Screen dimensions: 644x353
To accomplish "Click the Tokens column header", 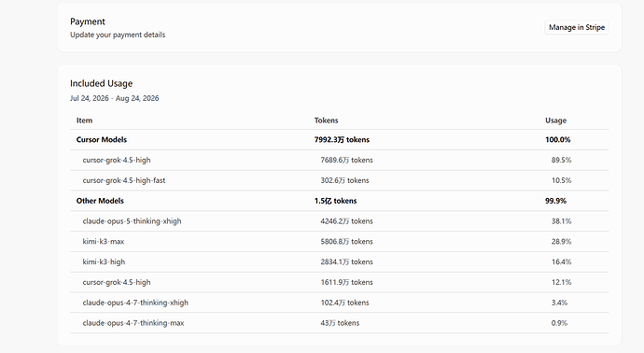I will point(326,120).
